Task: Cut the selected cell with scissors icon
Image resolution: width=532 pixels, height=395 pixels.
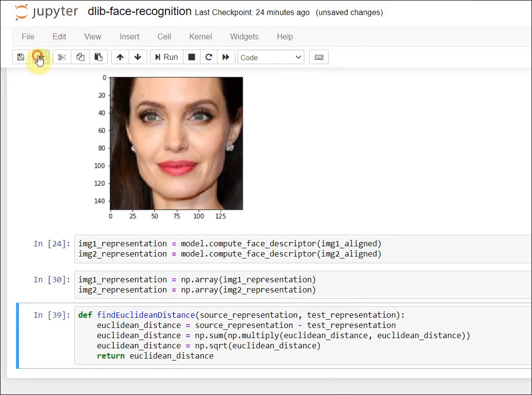Action: [62, 57]
